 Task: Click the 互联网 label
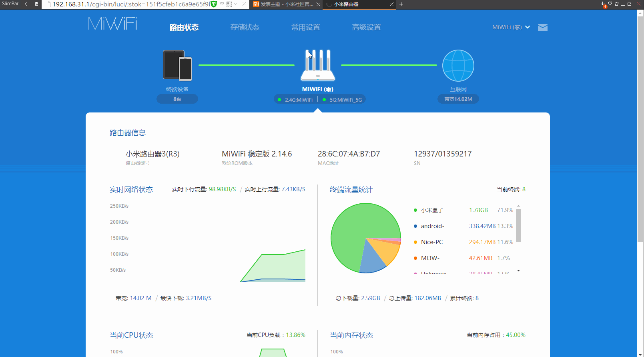[x=458, y=89]
